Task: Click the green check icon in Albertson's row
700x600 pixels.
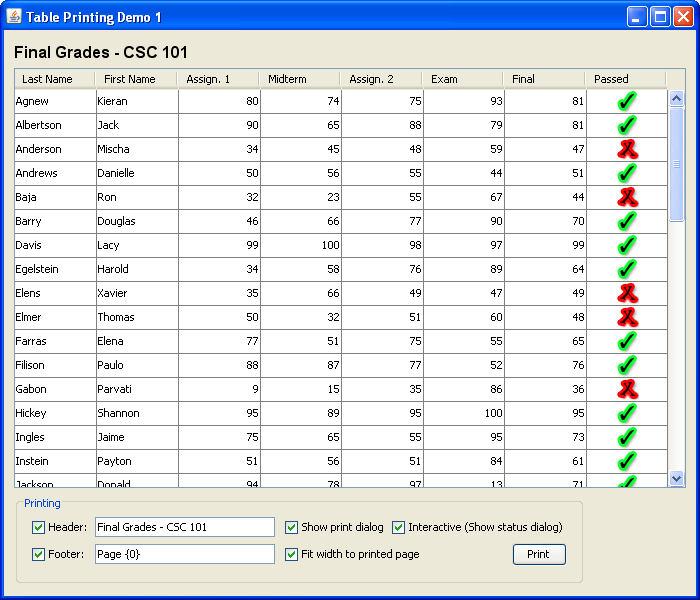Action: 627,125
